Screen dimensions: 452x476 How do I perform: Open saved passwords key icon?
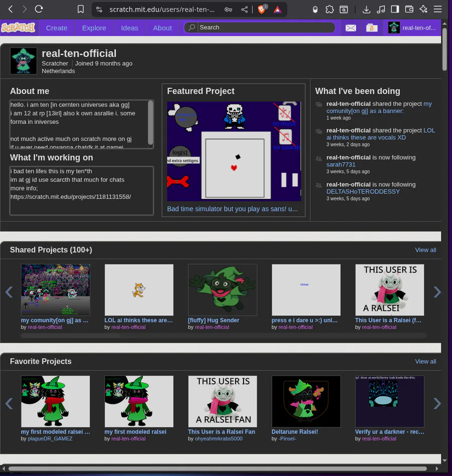pos(229,10)
